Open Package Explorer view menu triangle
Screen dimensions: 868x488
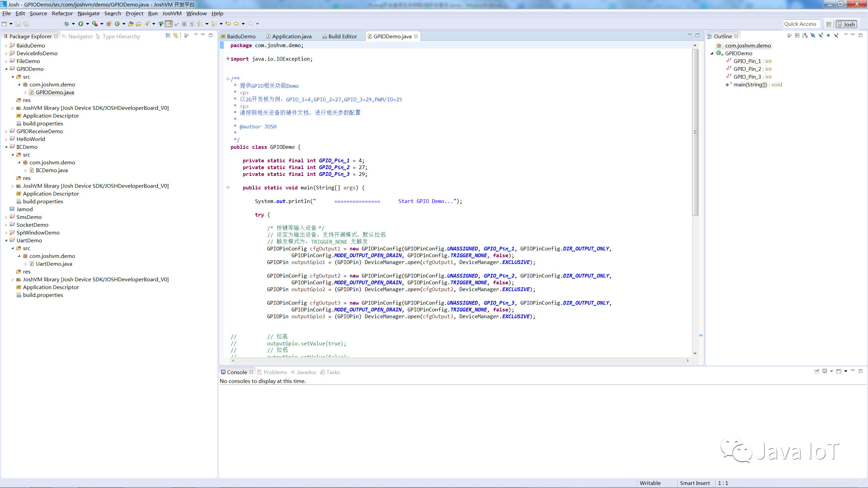[196, 35]
